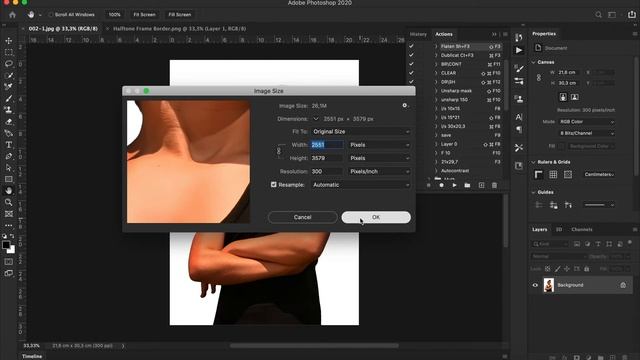Screen dimensions: 640x360
Task: Click Play Selection in Actions panel
Action: (x=454, y=185)
